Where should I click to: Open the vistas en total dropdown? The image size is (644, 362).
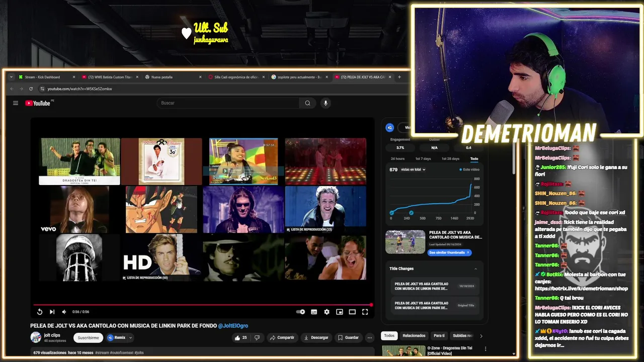(413, 169)
